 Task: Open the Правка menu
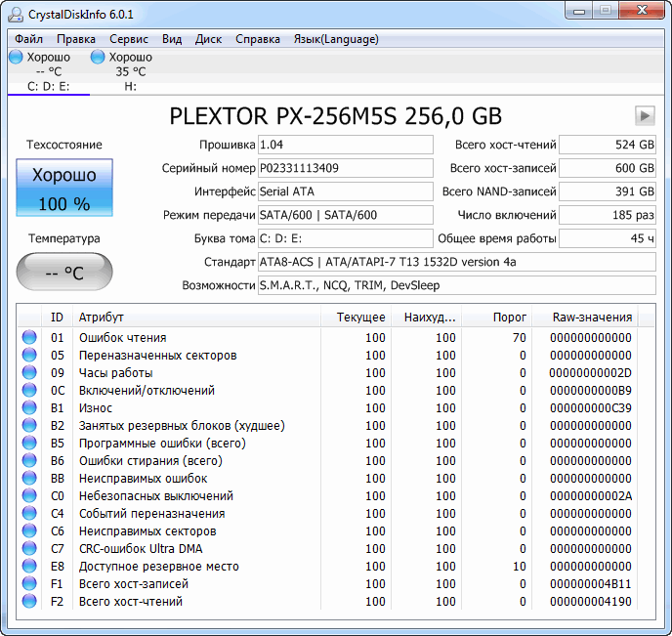point(76,39)
